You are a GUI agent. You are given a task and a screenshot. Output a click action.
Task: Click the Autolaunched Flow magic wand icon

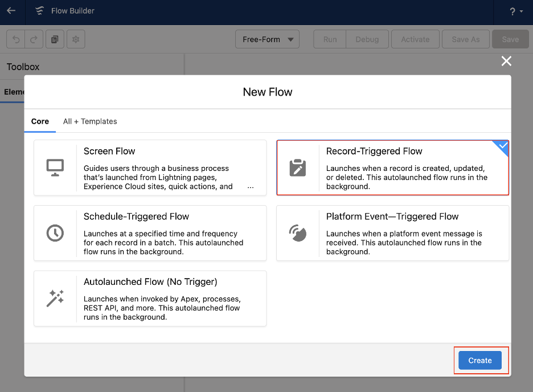click(55, 298)
